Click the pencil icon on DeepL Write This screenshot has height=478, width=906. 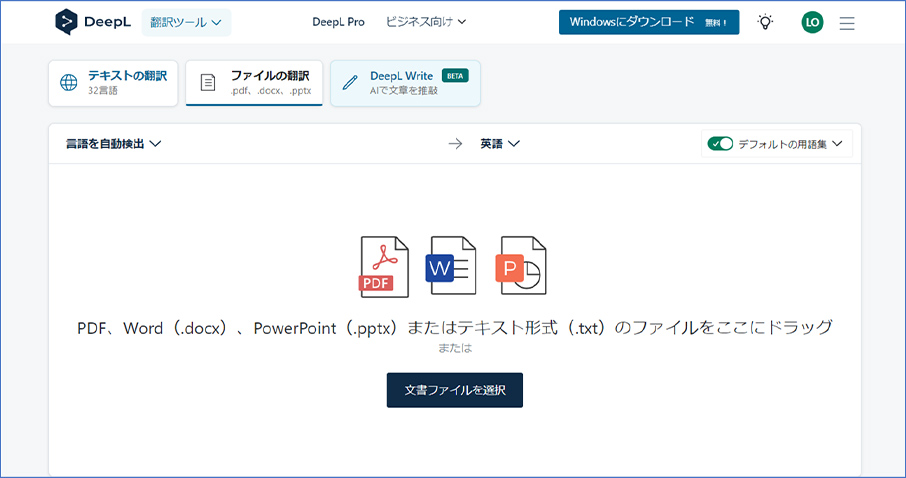pyautogui.click(x=350, y=83)
